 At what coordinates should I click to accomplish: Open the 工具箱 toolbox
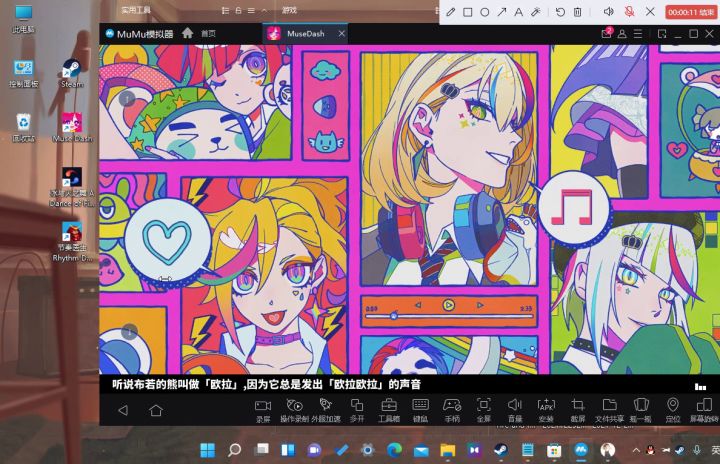[x=389, y=410]
